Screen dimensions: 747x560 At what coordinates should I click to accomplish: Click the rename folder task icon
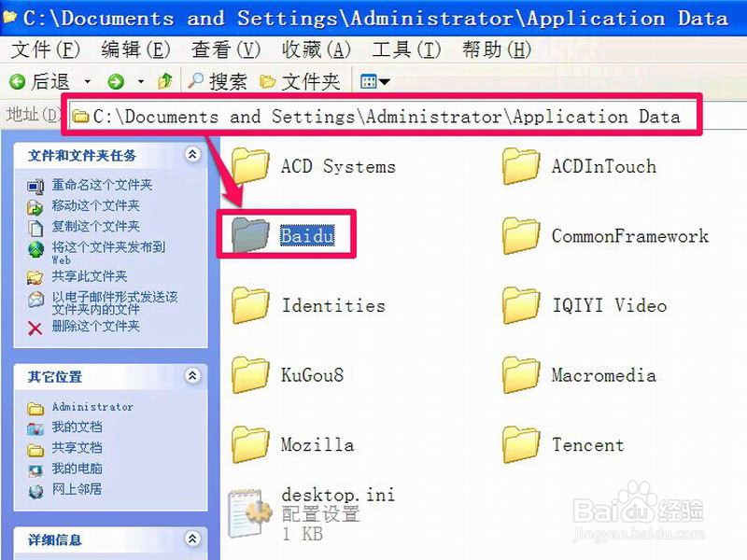[x=35, y=186]
